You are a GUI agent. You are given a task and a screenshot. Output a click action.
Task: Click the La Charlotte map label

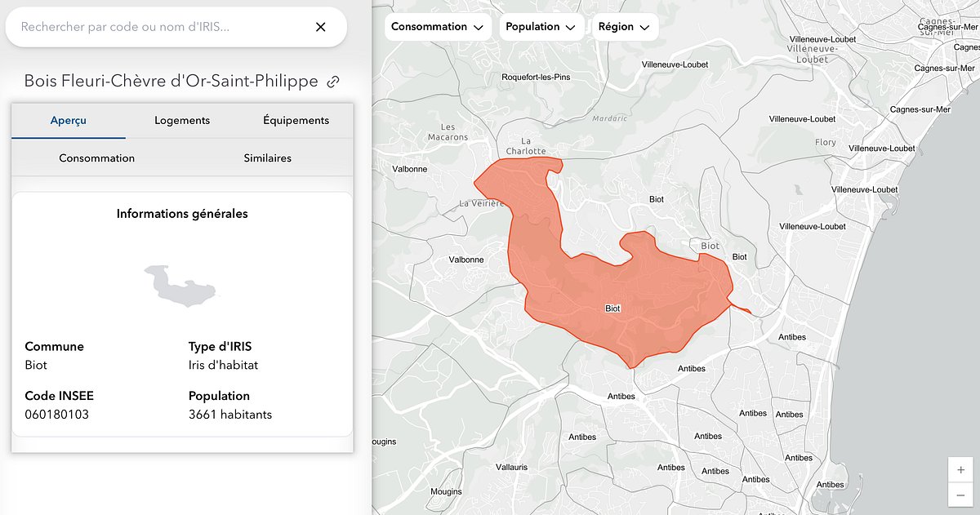(526, 146)
